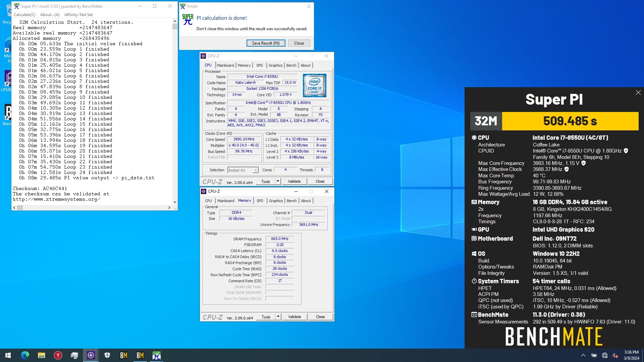Open About tab in upper CPU-Z window
This screenshot has width=644, height=362.
[x=306, y=65]
